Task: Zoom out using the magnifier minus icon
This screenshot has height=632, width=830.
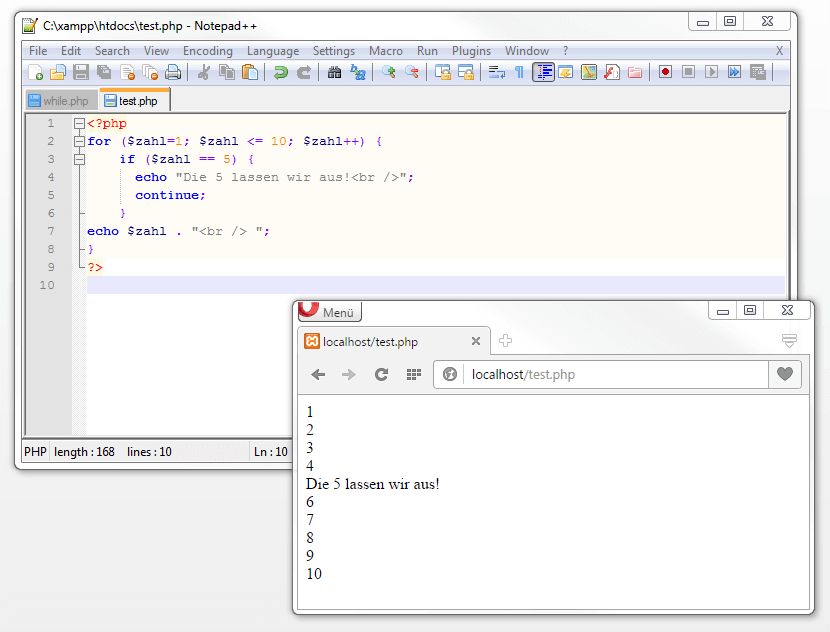Action: (x=412, y=72)
